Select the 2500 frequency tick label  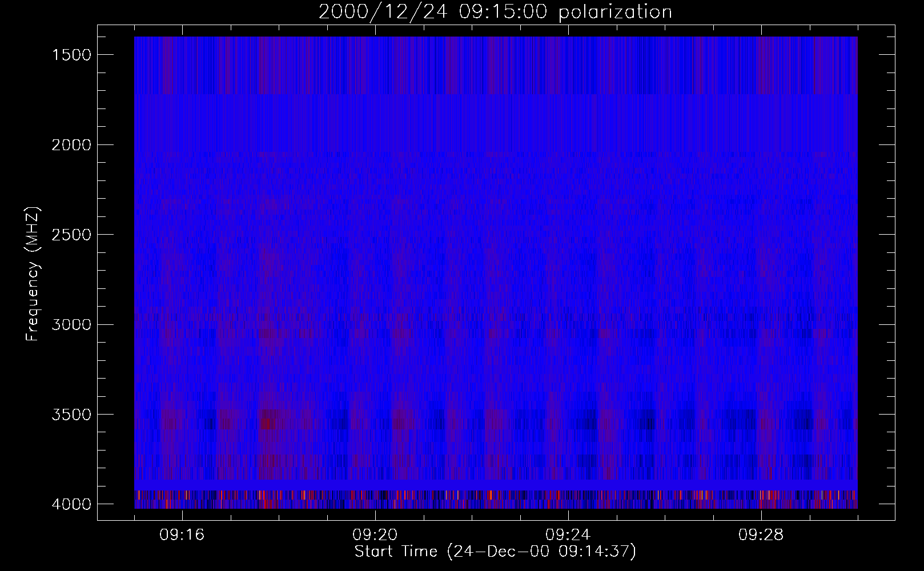click(x=71, y=234)
